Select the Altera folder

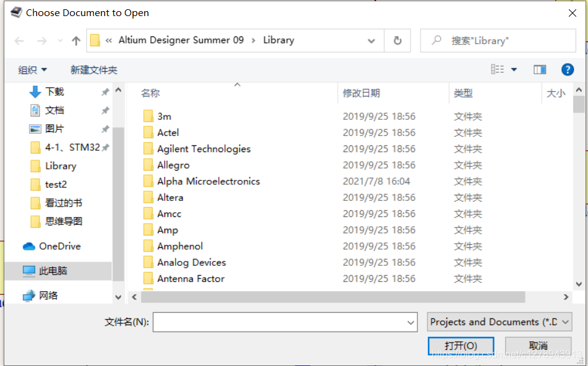(170, 197)
